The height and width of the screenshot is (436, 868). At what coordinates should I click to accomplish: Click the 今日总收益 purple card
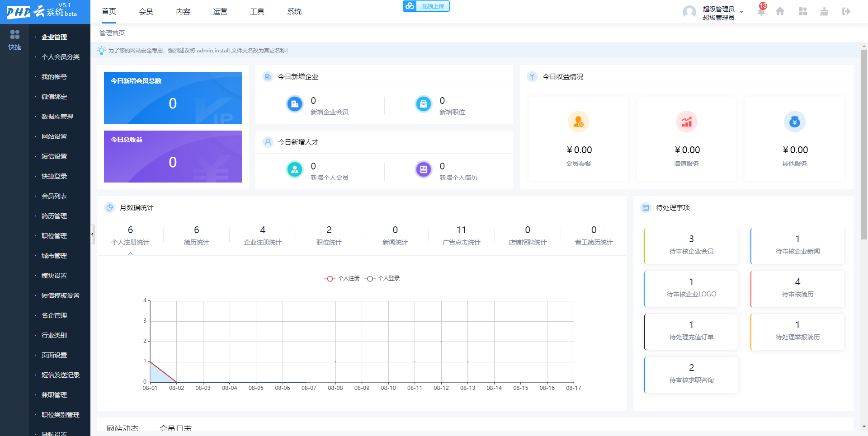coord(173,156)
